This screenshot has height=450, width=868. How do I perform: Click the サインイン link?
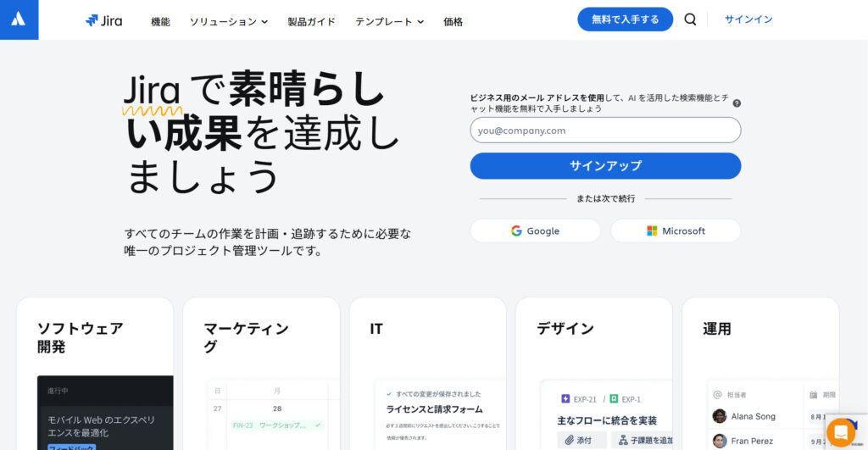click(x=748, y=19)
